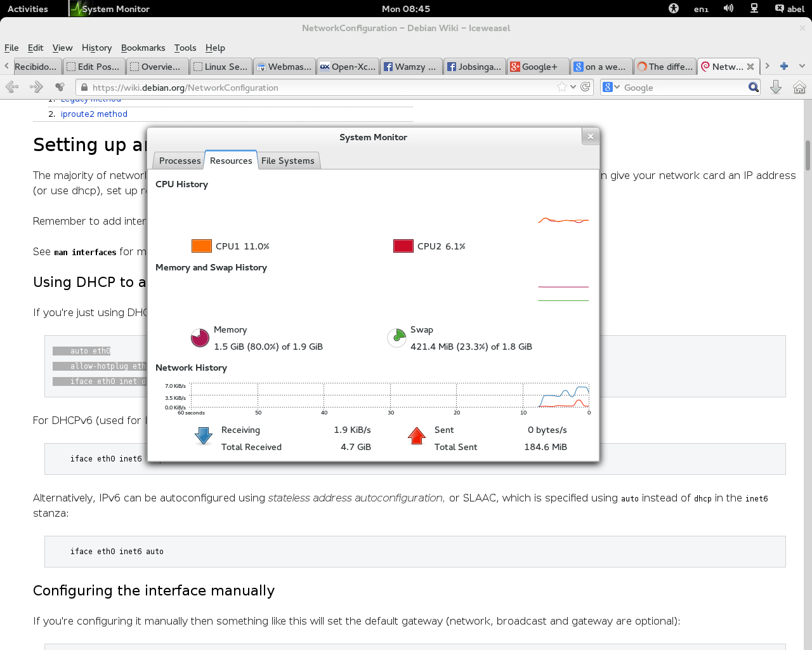Click the Memory pie chart color picker
The image size is (812, 650).
point(200,338)
